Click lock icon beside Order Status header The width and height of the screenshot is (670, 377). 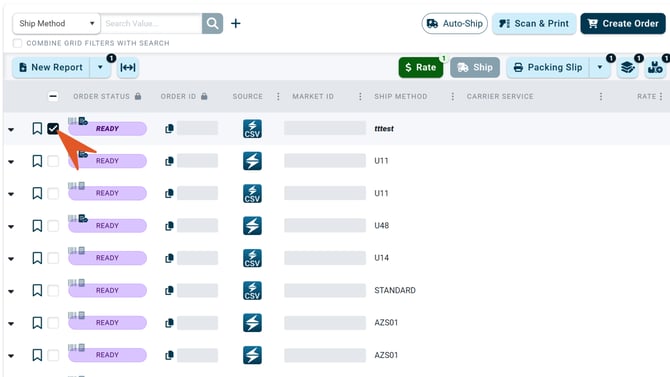tap(138, 96)
